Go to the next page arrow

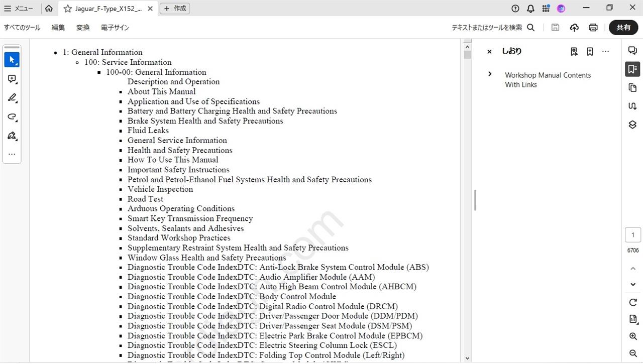click(632, 285)
